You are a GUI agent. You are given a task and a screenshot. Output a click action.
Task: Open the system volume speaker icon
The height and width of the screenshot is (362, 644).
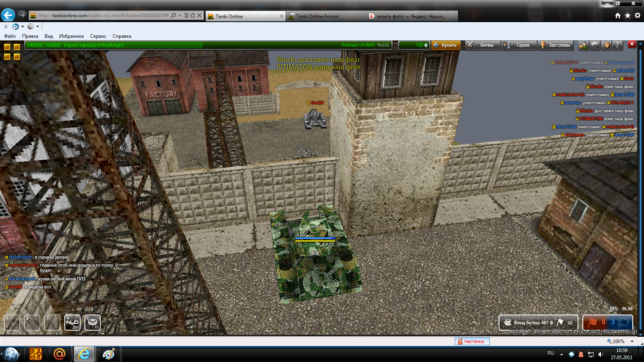(601, 354)
